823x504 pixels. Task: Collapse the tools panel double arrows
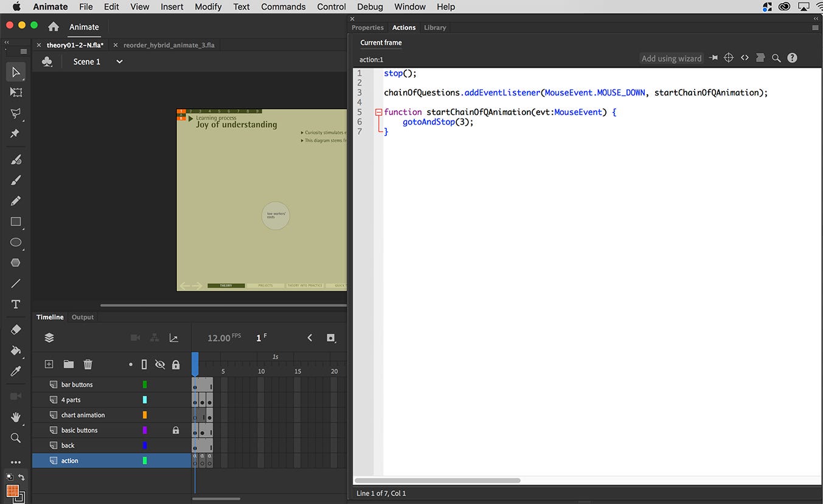(7, 42)
